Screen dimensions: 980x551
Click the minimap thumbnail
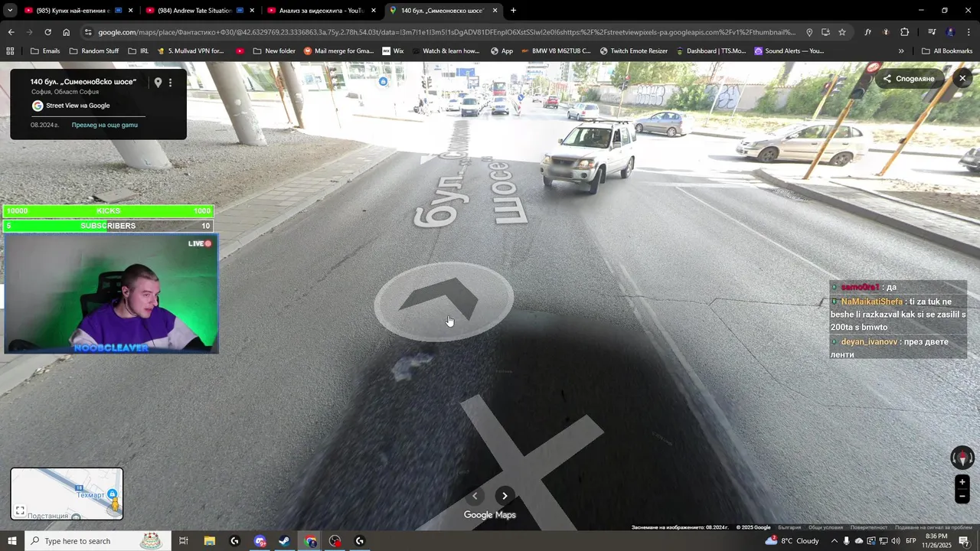tap(67, 494)
